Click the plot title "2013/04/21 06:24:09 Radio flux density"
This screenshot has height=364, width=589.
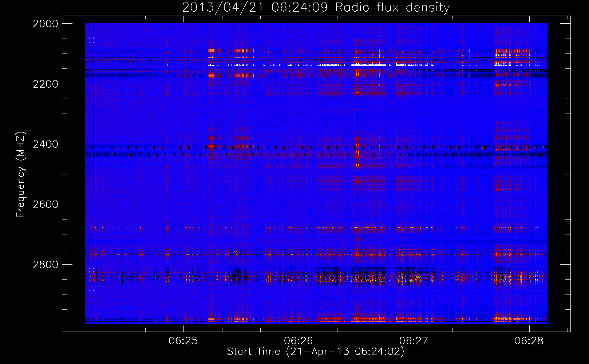click(316, 8)
